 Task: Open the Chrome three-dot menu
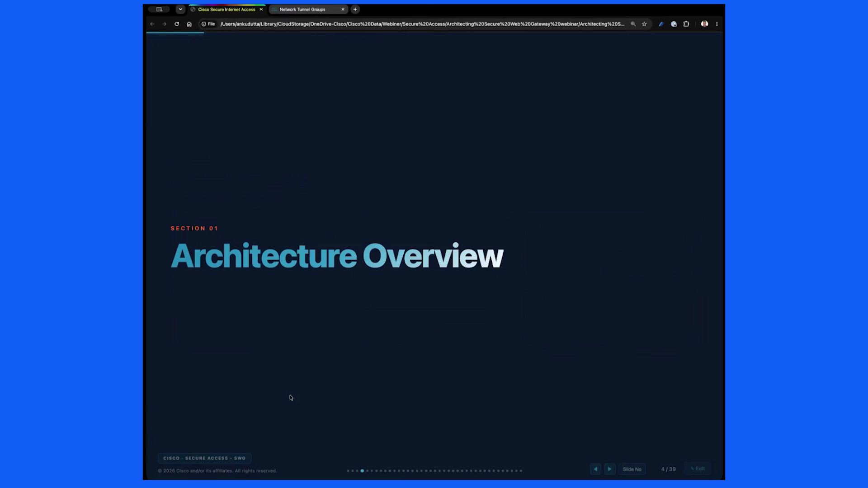pyautogui.click(x=717, y=24)
